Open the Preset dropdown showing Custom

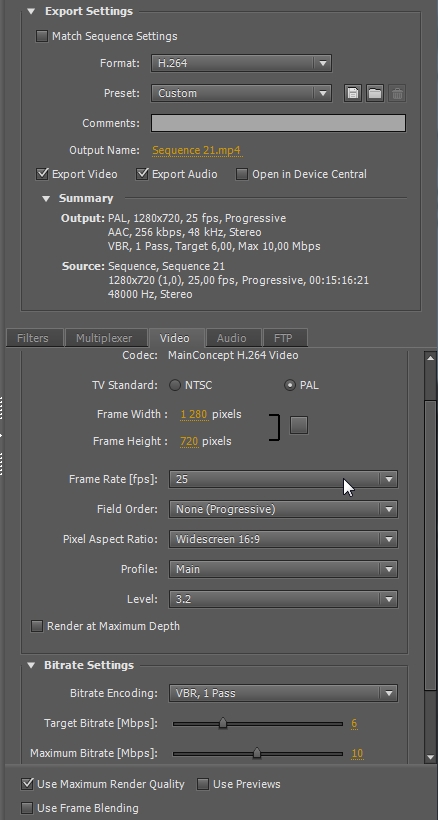[241, 93]
